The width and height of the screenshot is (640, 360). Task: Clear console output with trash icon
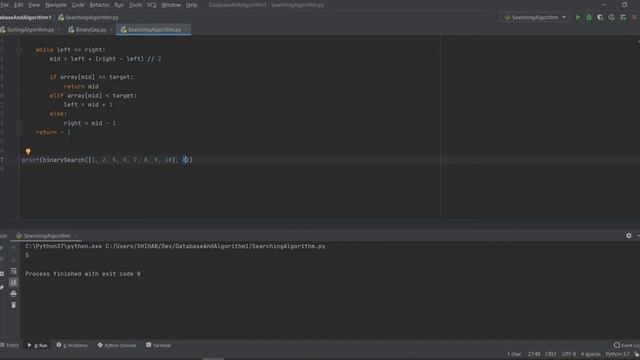point(13,305)
